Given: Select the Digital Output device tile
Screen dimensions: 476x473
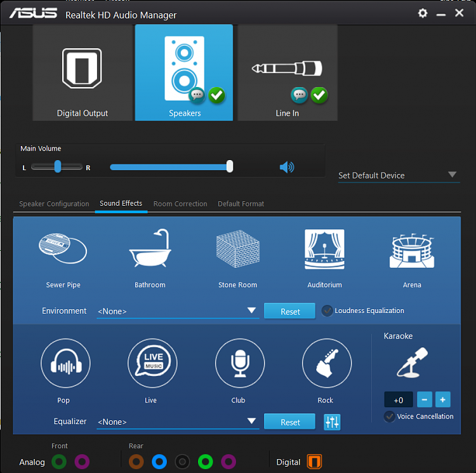Looking at the screenshot, I should tap(83, 73).
